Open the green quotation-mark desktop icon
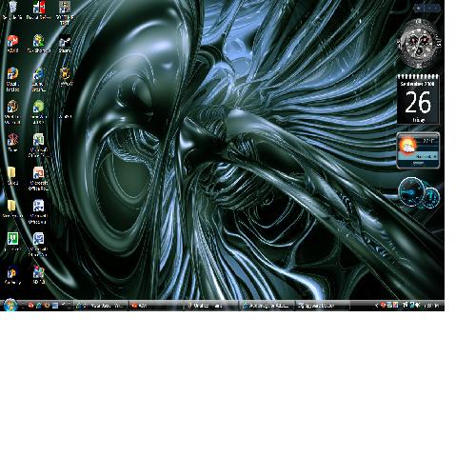476x476 pixels. [12, 241]
